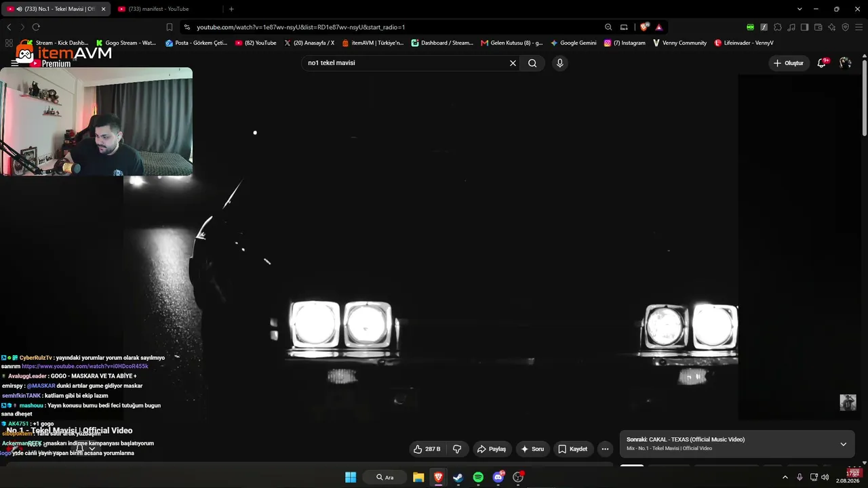Open YouTube notifications bell
Screen dimensions: 868x488
822,63
